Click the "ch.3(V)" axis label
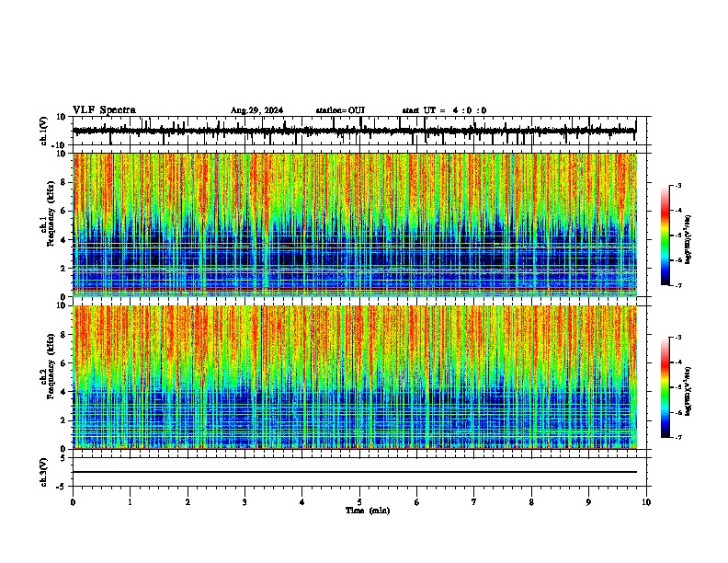This screenshot has height=563, width=728. click(44, 472)
